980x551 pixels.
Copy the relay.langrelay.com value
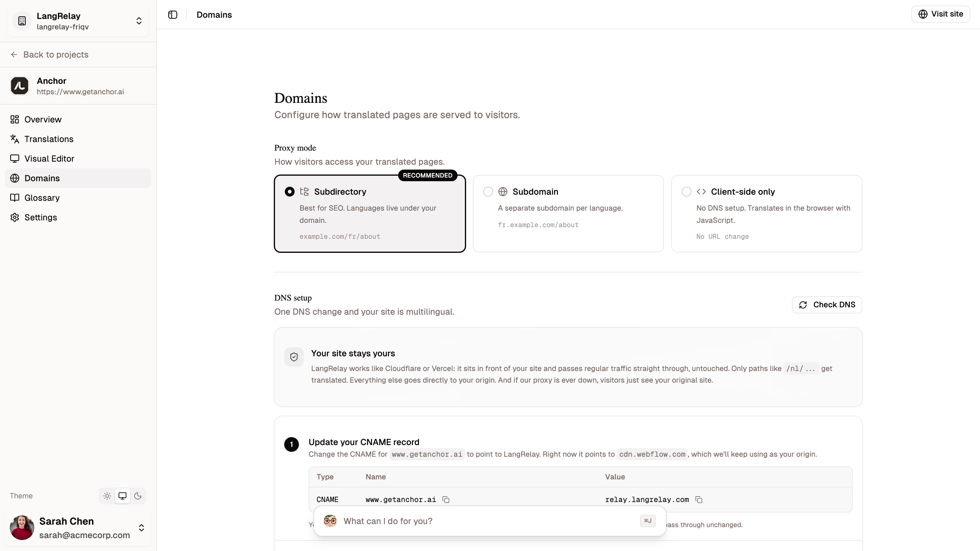(x=699, y=499)
